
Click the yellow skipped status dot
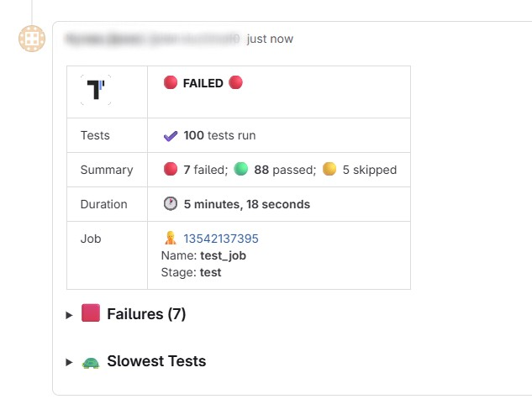point(329,170)
